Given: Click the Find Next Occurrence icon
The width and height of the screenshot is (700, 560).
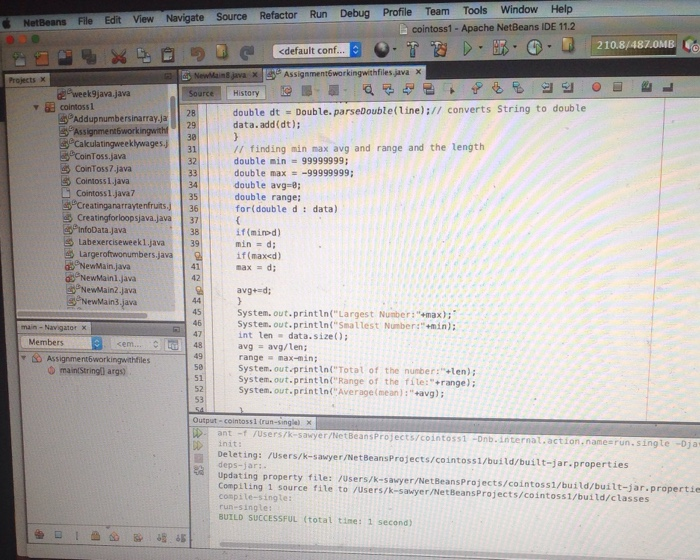Looking at the screenshot, I should (408, 89).
